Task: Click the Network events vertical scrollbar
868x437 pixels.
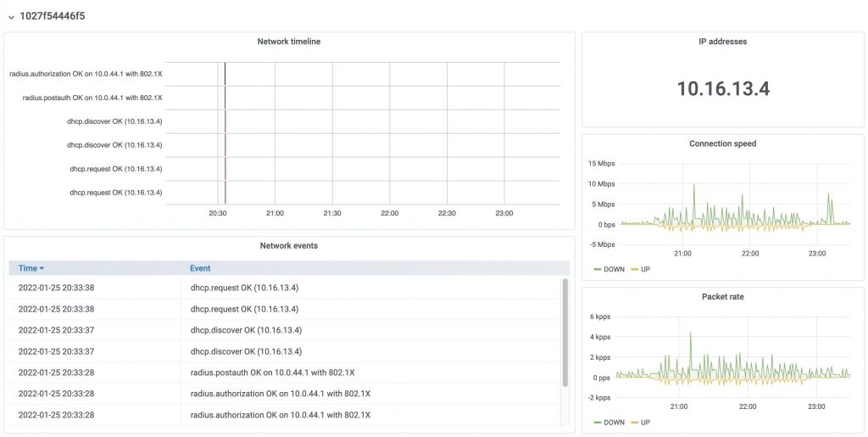Action: (565, 331)
